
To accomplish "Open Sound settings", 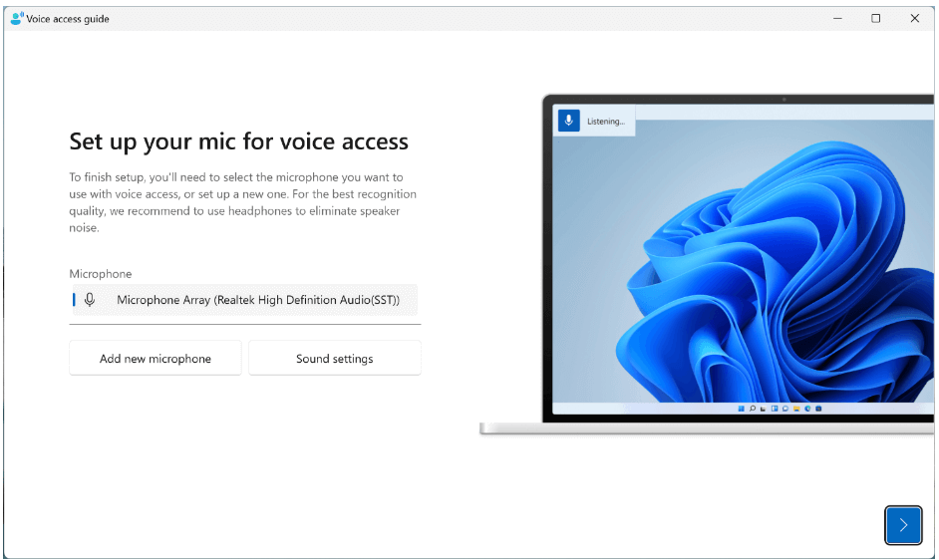I will click(334, 358).
